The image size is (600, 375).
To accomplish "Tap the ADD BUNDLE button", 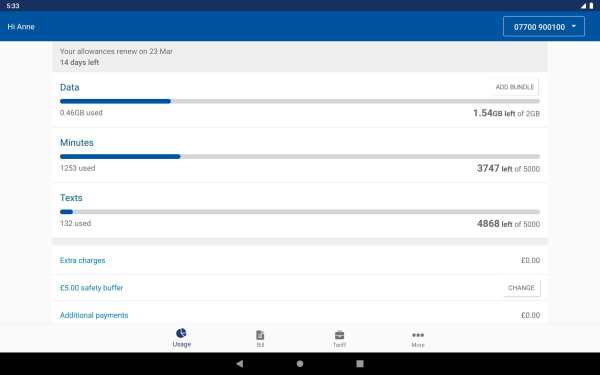I will click(515, 87).
